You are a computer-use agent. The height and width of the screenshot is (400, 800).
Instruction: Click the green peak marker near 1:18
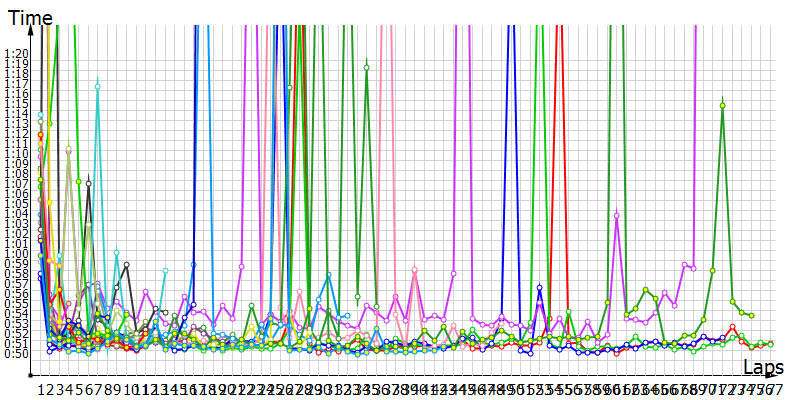[367, 68]
